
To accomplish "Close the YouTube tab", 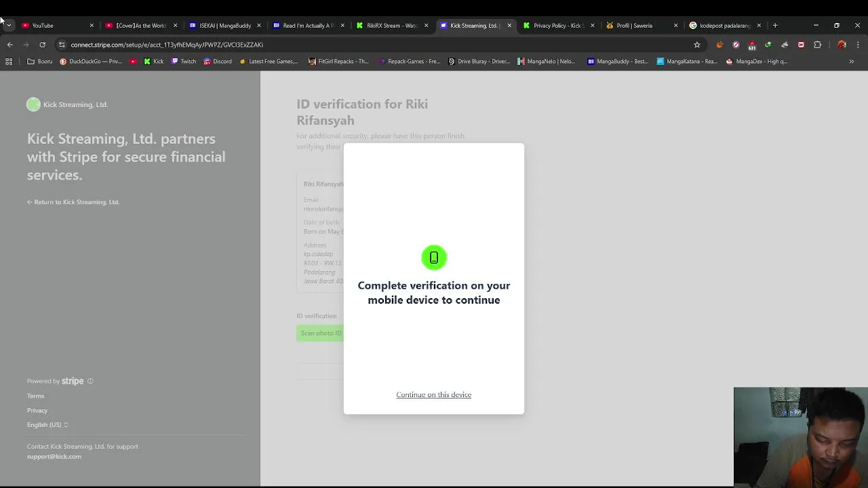I will pos(92,26).
